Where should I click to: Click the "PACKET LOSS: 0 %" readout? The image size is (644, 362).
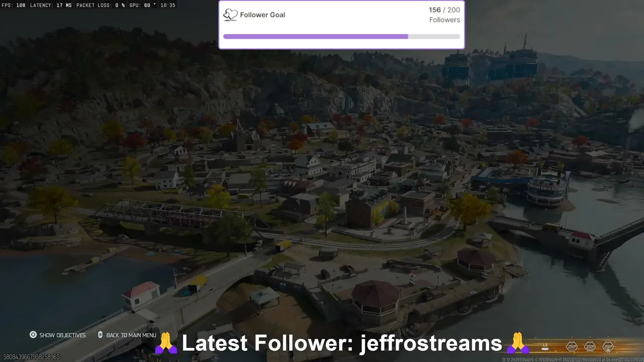tap(101, 5)
